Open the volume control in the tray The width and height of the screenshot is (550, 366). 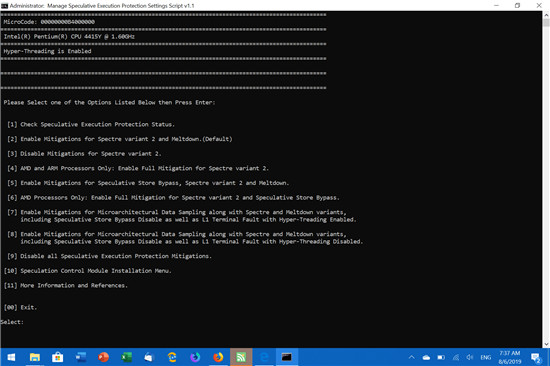tap(470, 358)
